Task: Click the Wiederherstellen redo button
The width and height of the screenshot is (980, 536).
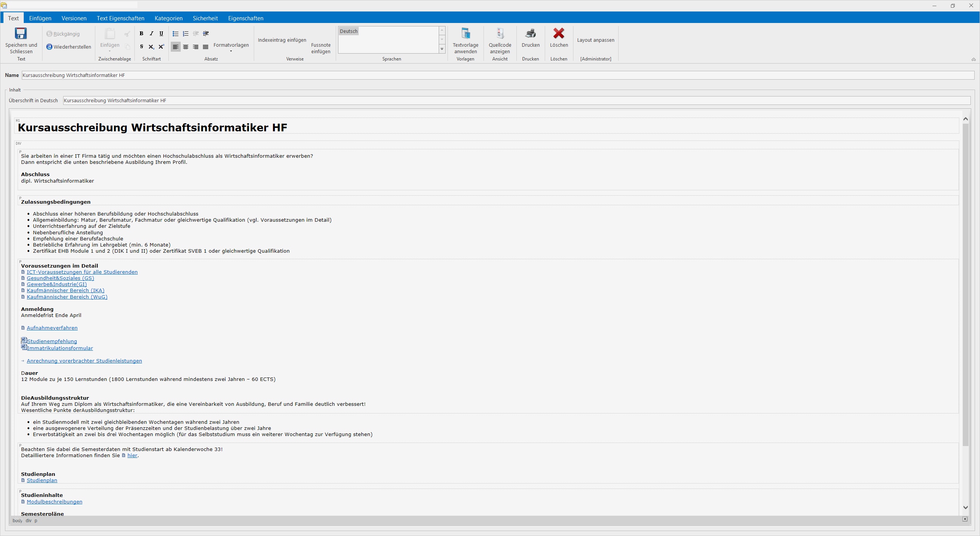Action: [x=69, y=47]
